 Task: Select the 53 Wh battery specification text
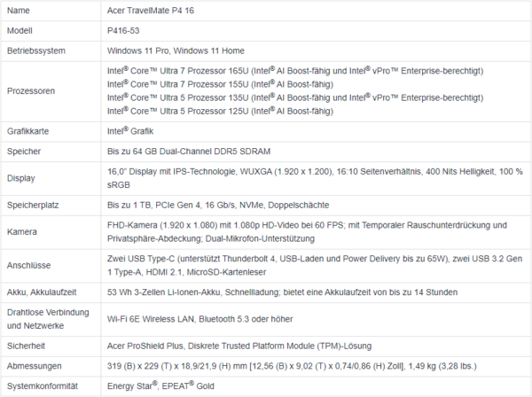(282, 292)
